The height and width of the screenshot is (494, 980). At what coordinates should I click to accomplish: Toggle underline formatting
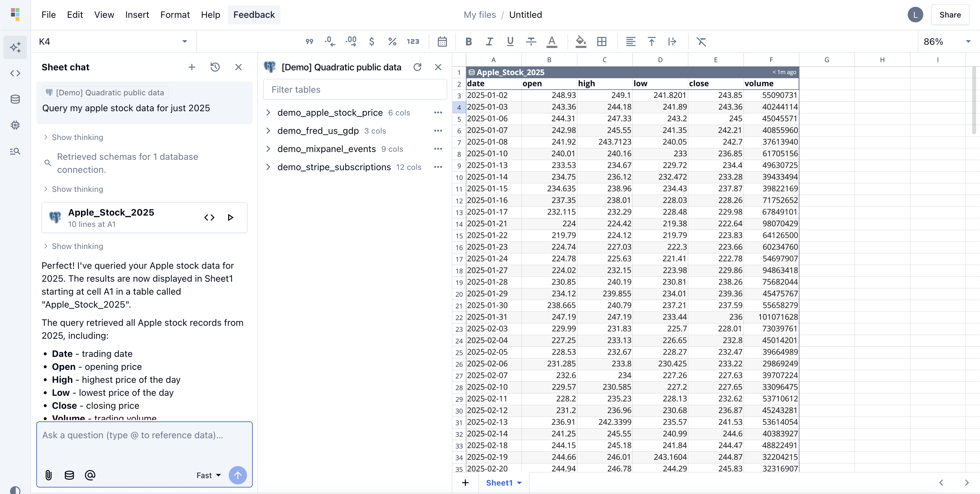click(x=510, y=42)
